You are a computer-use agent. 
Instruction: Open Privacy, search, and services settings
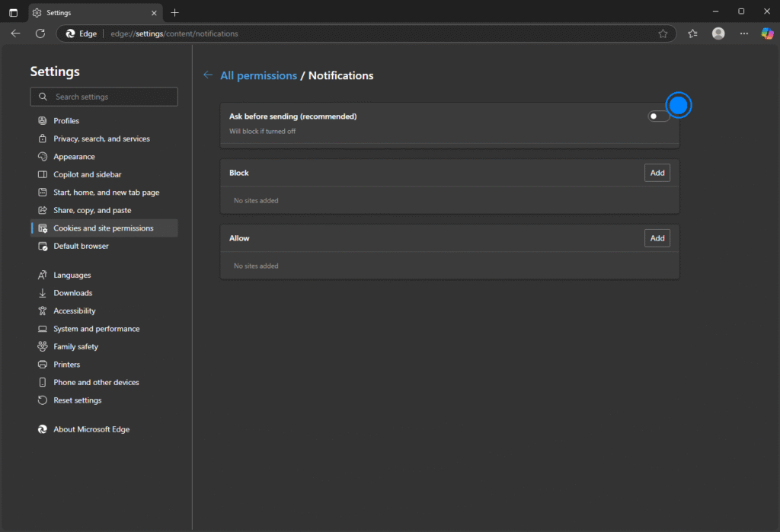(101, 139)
